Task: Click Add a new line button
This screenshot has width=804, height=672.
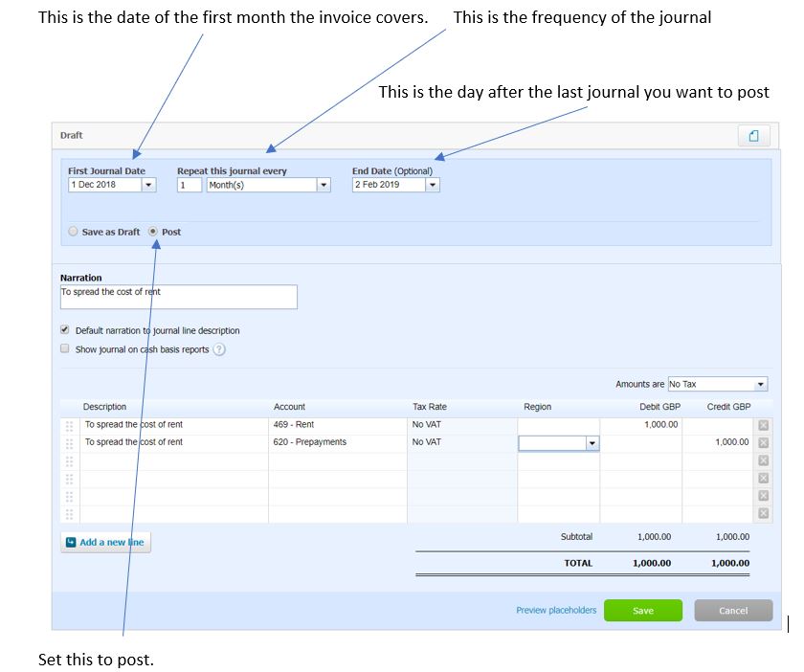Action: 105,542
